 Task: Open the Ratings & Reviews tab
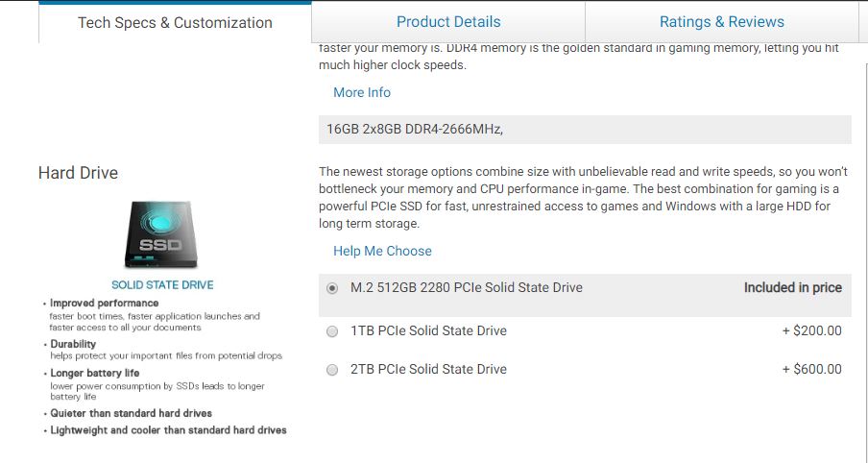tap(722, 22)
